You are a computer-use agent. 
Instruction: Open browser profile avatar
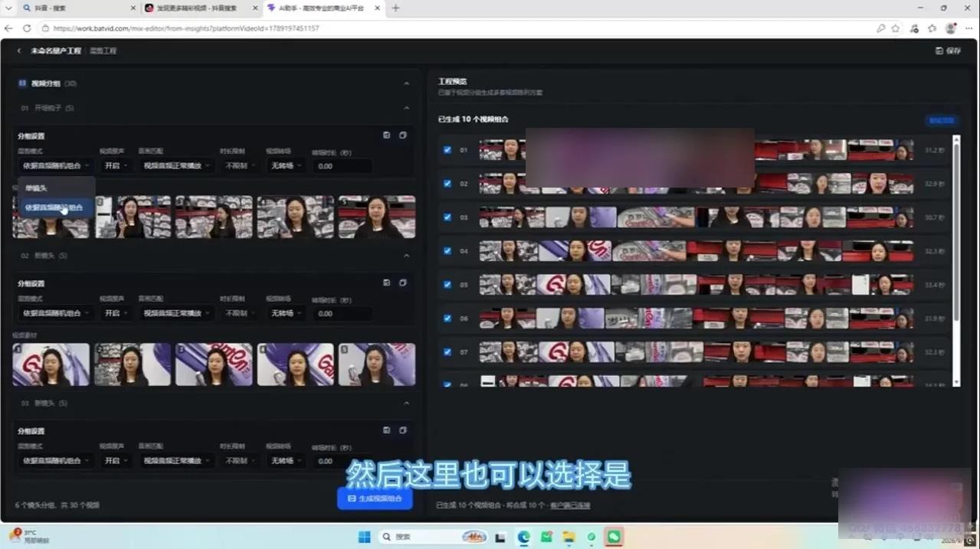click(x=951, y=28)
